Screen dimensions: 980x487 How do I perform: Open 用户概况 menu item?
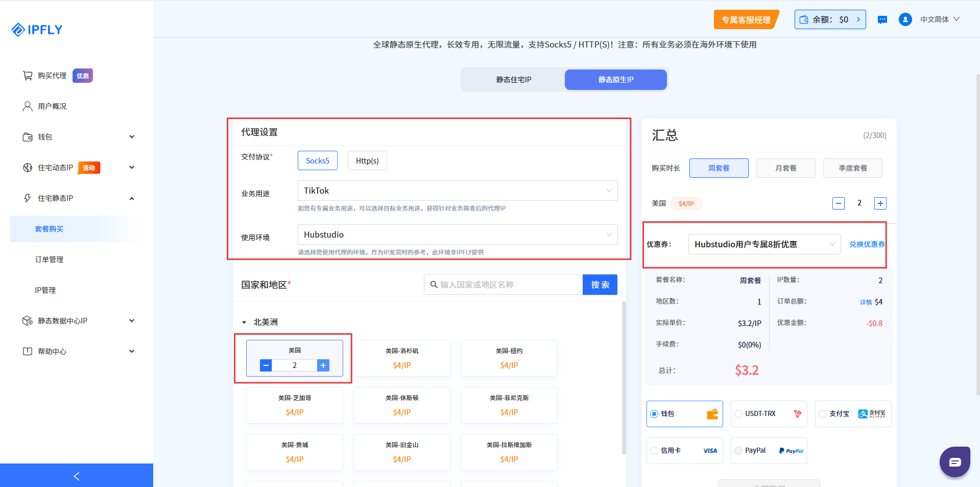click(52, 106)
